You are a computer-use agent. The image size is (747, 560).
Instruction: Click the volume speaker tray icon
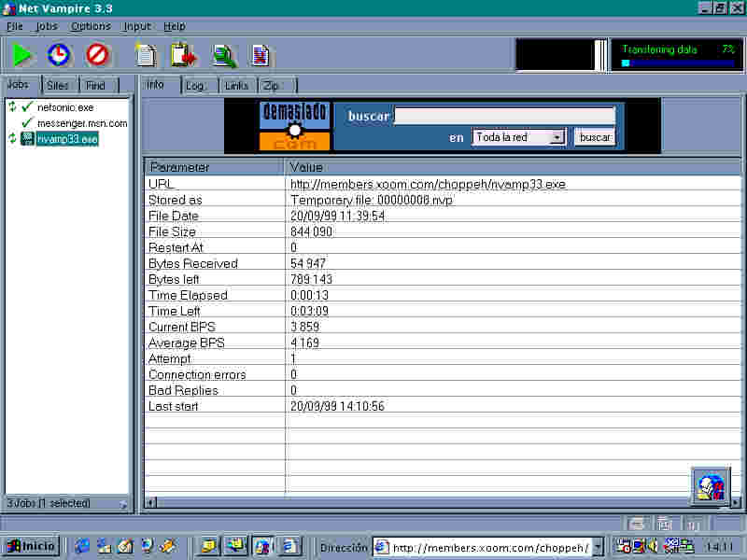click(653, 546)
